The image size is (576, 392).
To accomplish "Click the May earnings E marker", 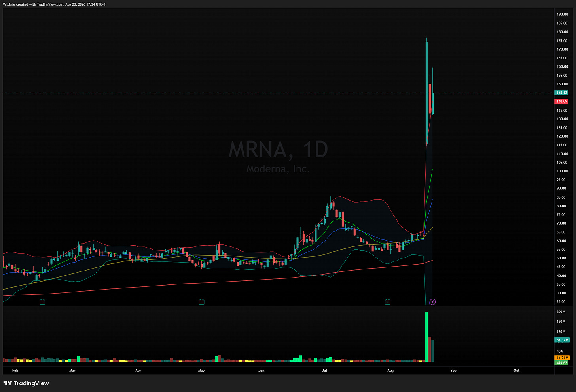I will coord(201,302).
